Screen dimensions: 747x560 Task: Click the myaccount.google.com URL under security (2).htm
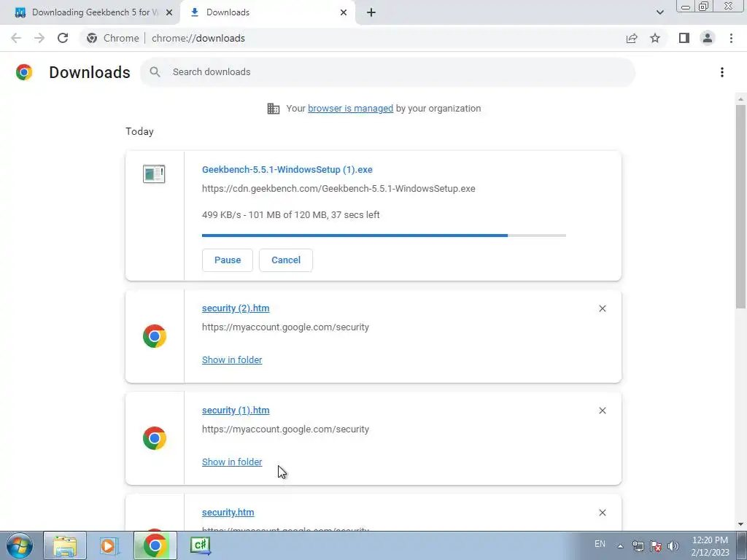(x=285, y=327)
